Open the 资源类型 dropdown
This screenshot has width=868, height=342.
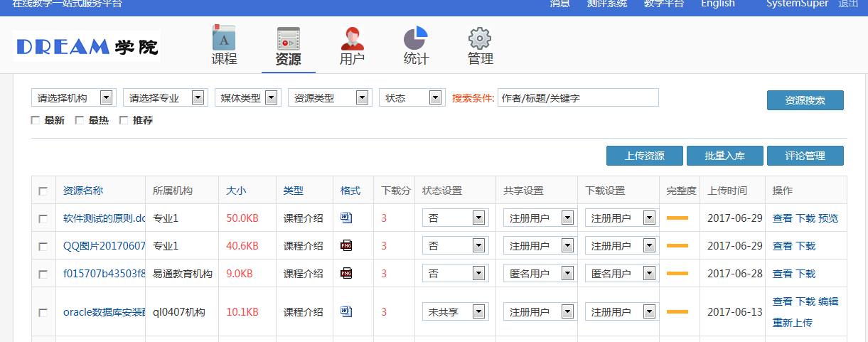330,97
